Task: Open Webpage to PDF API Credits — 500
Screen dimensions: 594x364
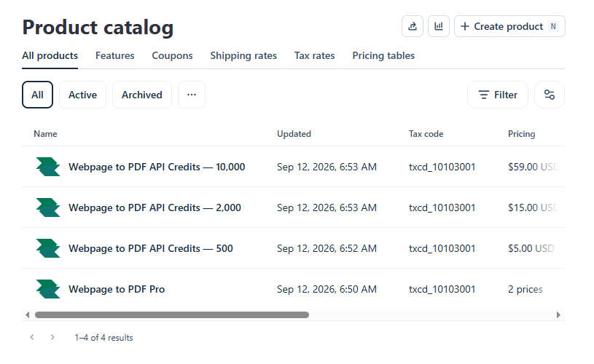Action: (151, 248)
